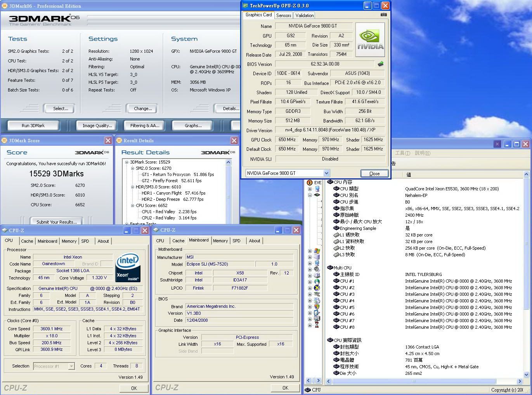The image size is (532, 395).
Task: Click the CPU chip icon in EVEREST status bar
Action: (x=308, y=390)
